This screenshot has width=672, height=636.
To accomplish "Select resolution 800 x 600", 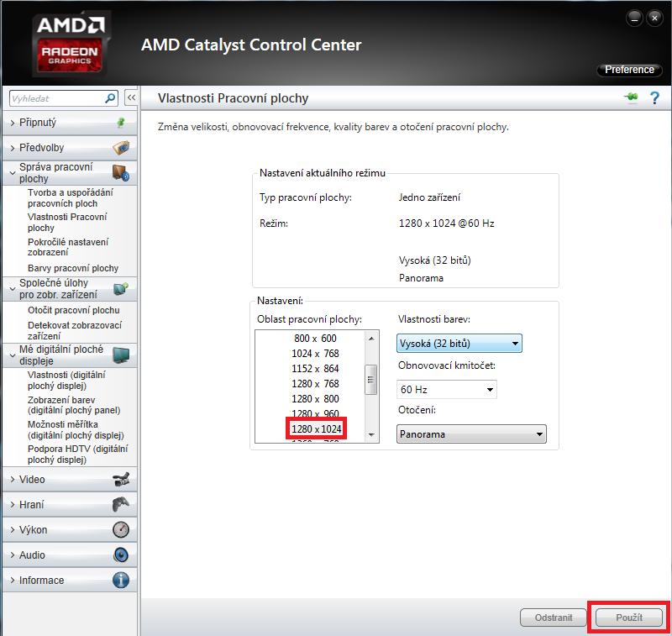I will (315, 338).
